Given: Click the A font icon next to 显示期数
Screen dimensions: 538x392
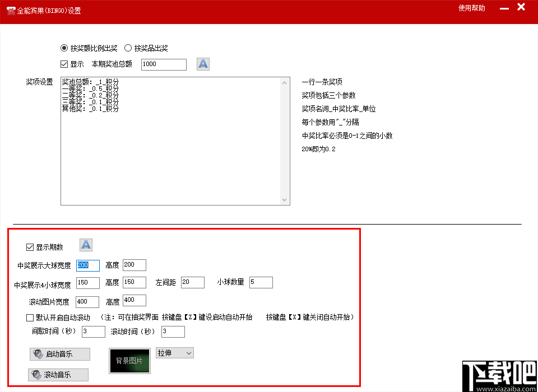Looking at the screenshot, I should (86, 245).
